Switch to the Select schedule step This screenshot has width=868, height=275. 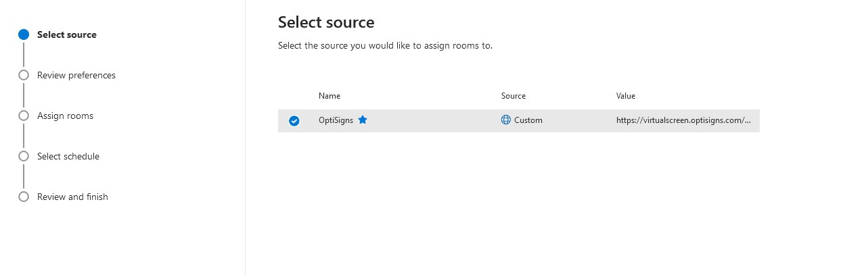(x=68, y=156)
